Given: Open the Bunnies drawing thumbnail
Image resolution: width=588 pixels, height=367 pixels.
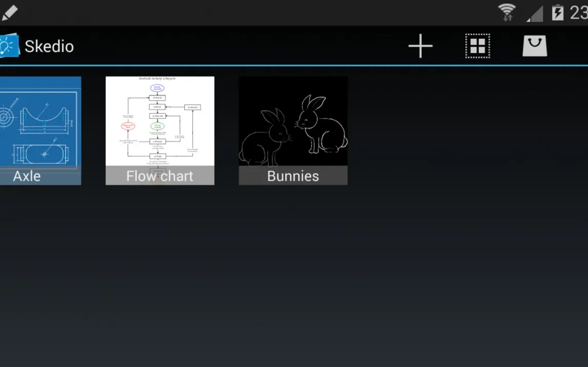Looking at the screenshot, I should 293,121.
